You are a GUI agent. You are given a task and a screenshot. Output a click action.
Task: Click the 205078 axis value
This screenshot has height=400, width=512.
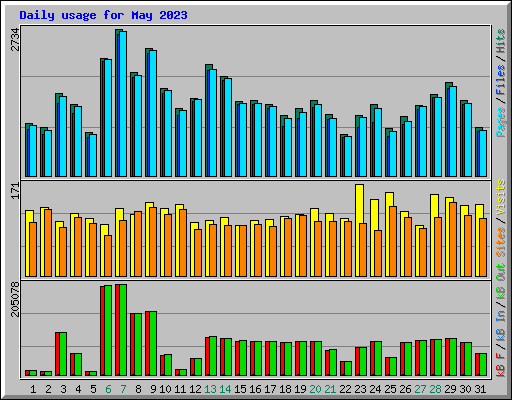[x=15, y=299]
